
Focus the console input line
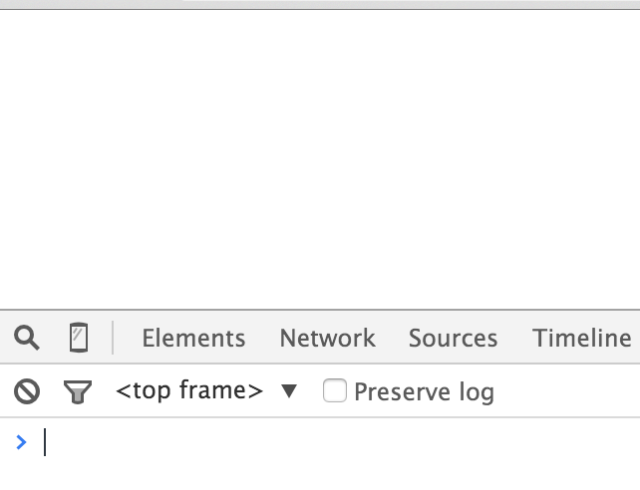(x=300, y=442)
